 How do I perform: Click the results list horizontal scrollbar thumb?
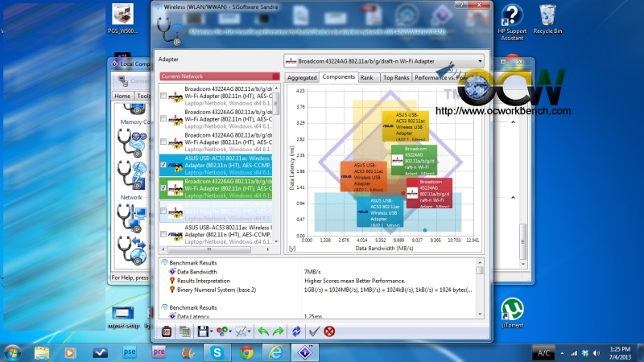coord(209,249)
